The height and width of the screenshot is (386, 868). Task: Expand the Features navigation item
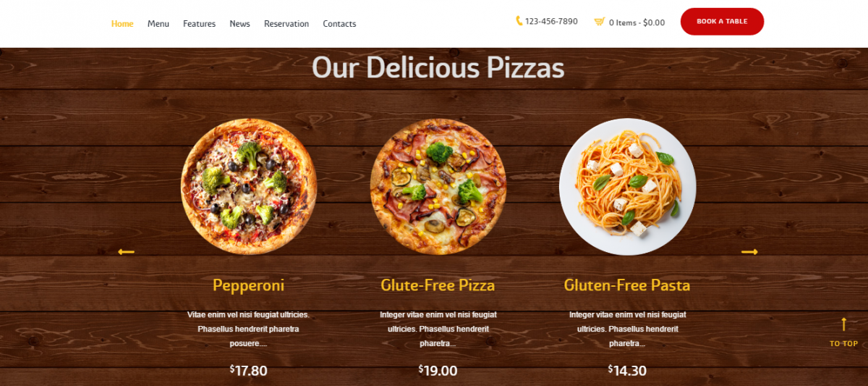pos(199,24)
